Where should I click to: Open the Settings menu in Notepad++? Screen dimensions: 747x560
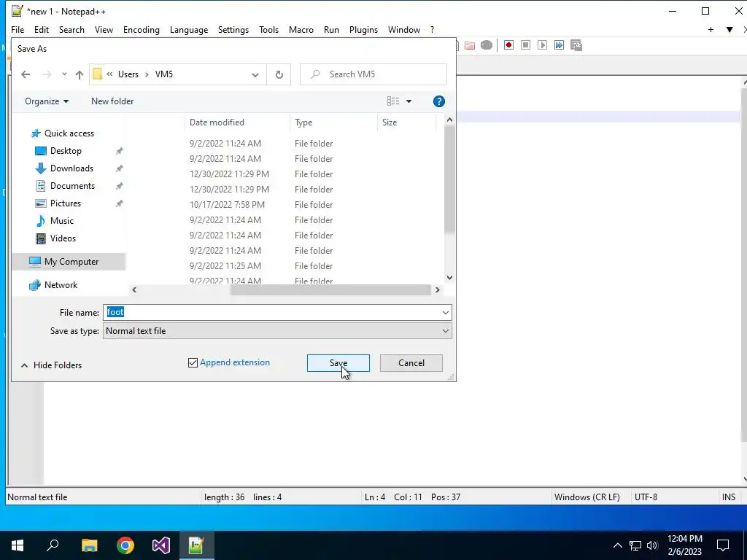click(x=233, y=29)
